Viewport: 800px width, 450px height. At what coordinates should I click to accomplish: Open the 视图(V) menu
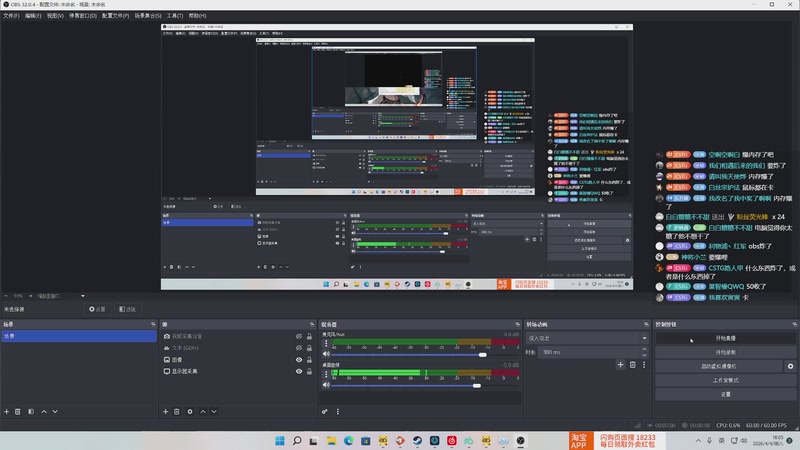click(55, 16)
